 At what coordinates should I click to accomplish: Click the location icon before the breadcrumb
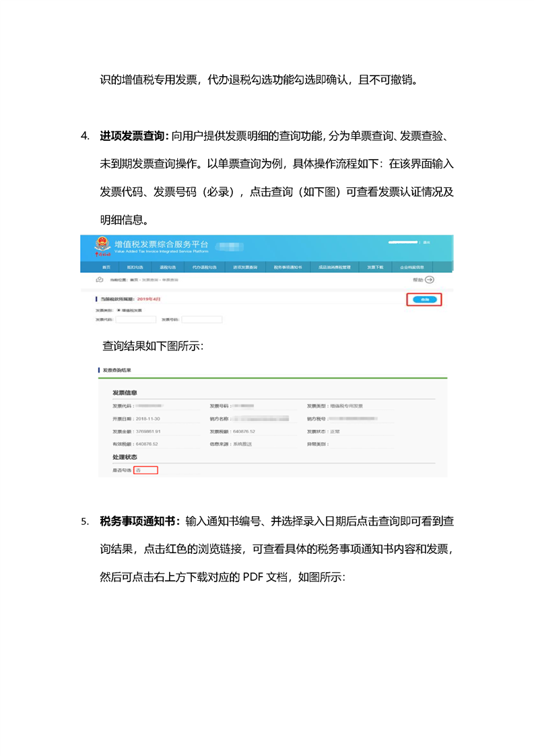pyautogui.click(x=100, y=280)
